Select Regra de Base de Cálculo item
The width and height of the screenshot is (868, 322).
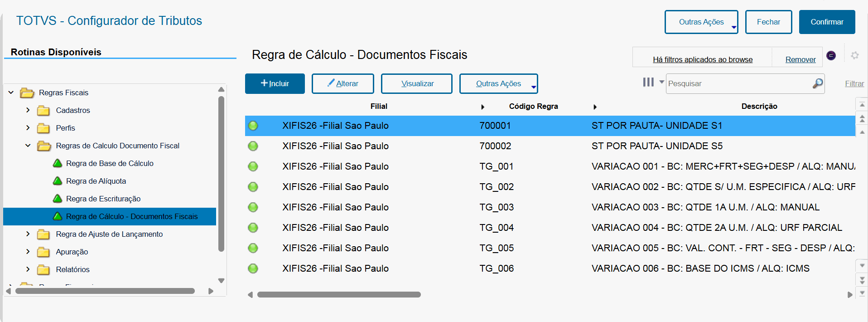[110, 163]
